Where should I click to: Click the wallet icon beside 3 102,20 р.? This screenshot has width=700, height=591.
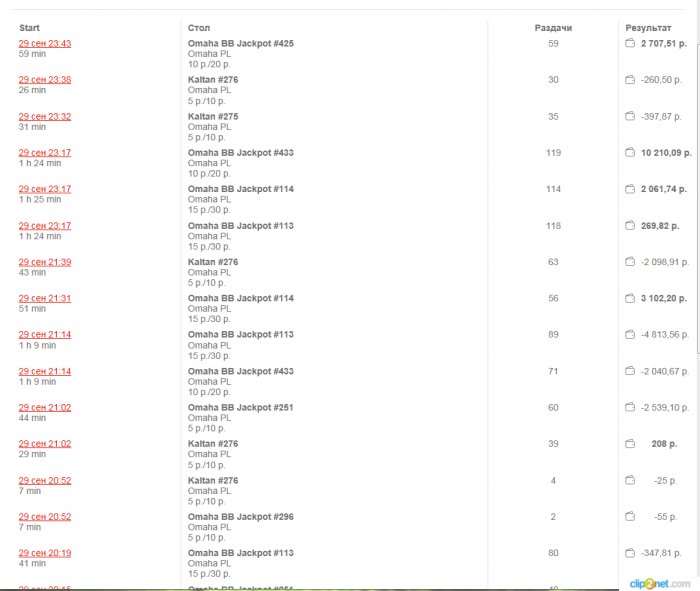(x=629, y=298)
